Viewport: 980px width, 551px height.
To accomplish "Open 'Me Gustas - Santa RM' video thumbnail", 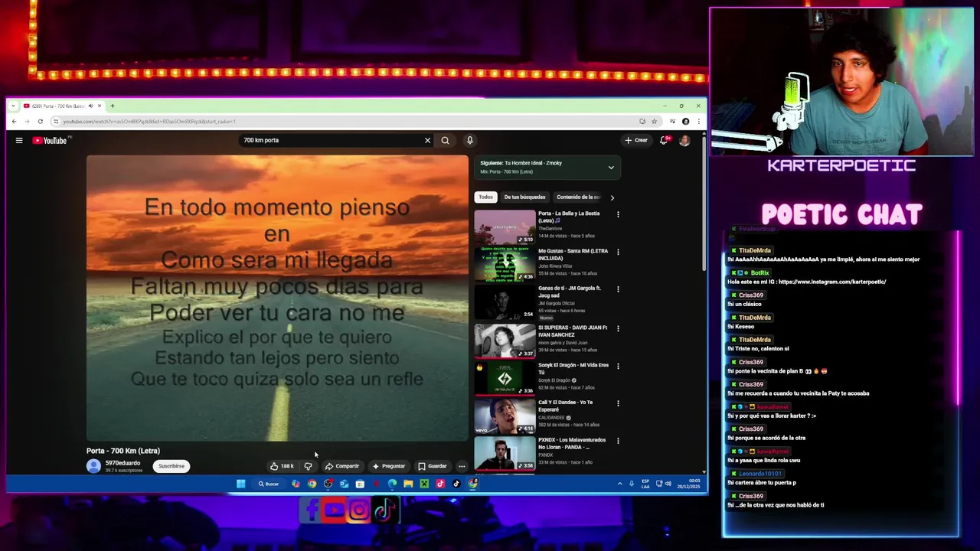I will tap(505, 265).
